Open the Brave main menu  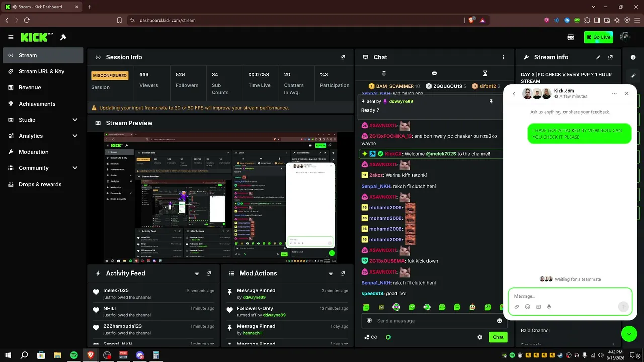[x=637, y=20]
